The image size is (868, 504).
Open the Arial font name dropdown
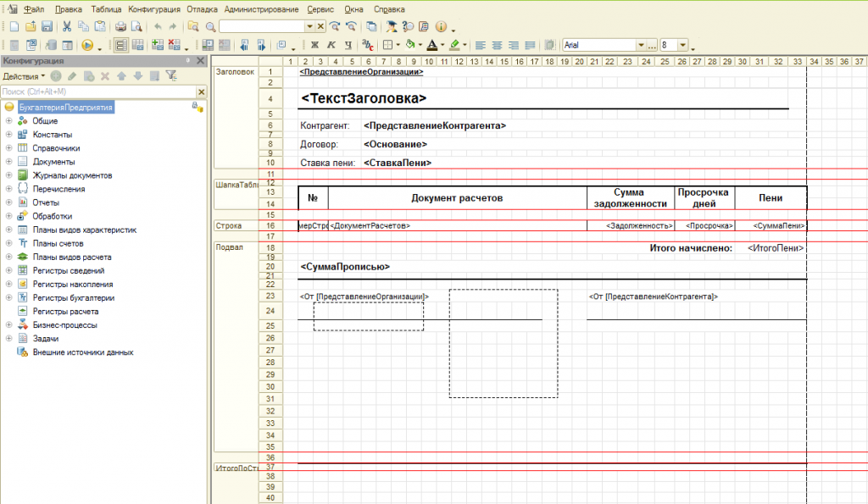(641, 45)
